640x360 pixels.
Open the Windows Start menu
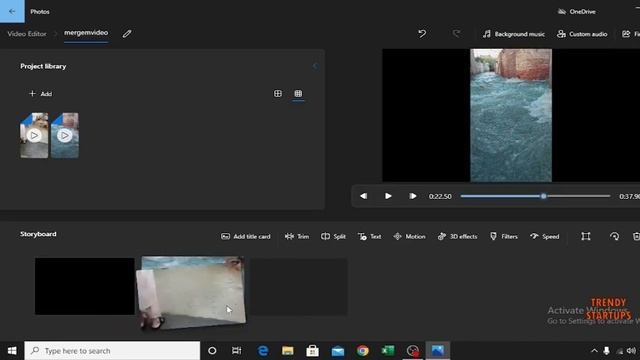(x=12, y=351)
